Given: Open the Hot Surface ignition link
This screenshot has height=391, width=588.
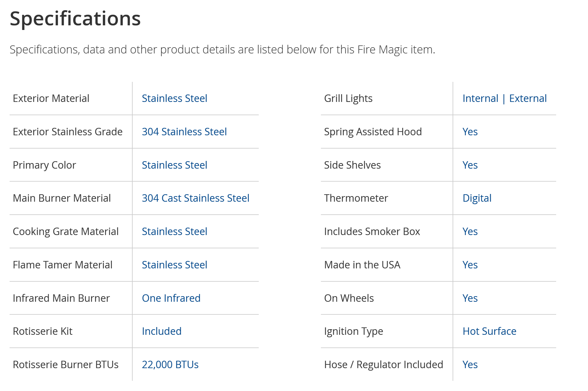Looking at the screenshot, I should pos(489,331).
